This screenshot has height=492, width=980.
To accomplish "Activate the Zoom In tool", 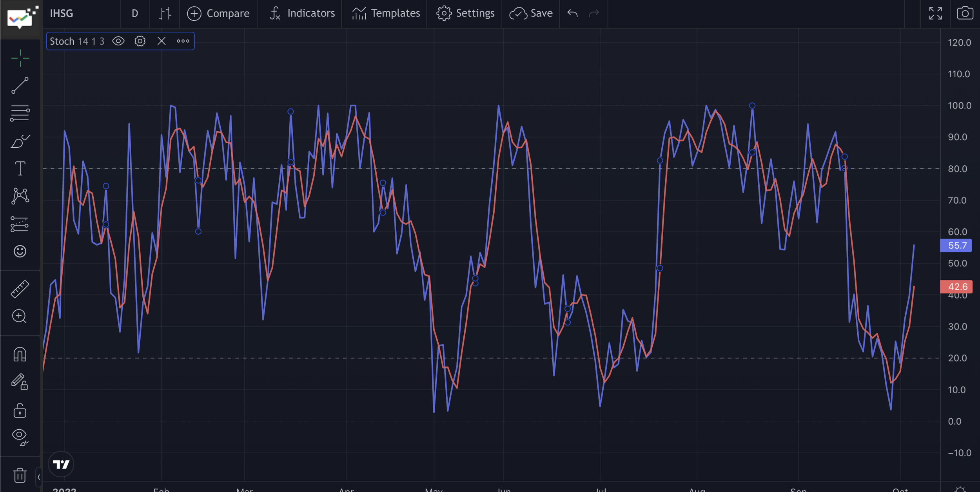I will 20,317.
